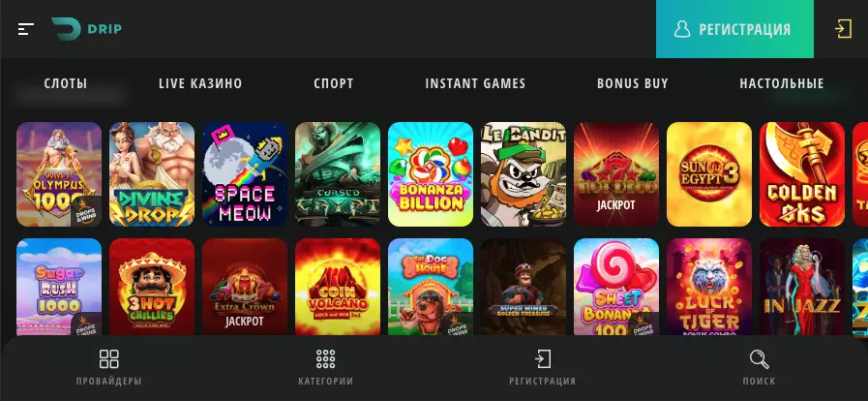Viewport: 868px width, 401px height.
Task: Open the Le Bandit game thumbnail
Action: pyautogui.click(x=524, y=174)
